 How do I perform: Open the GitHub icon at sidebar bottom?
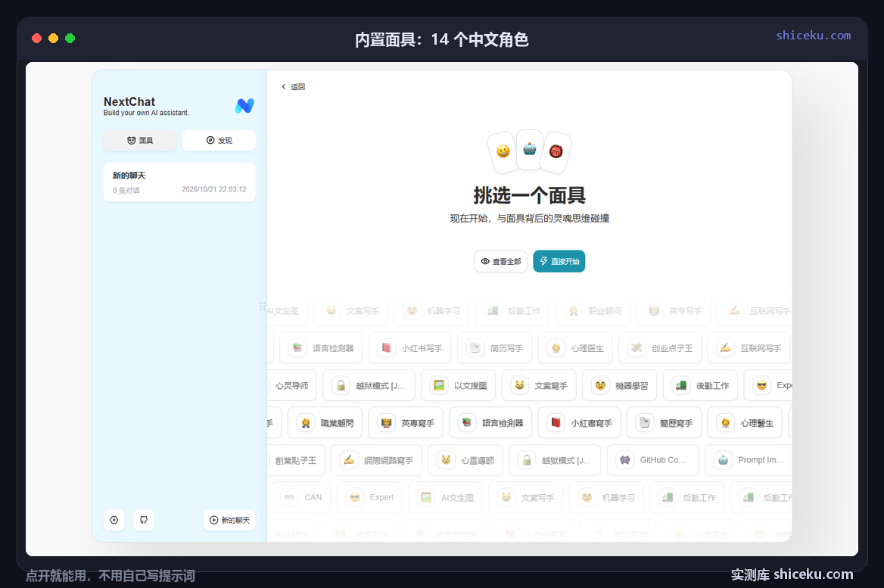[x=144, y=520]
